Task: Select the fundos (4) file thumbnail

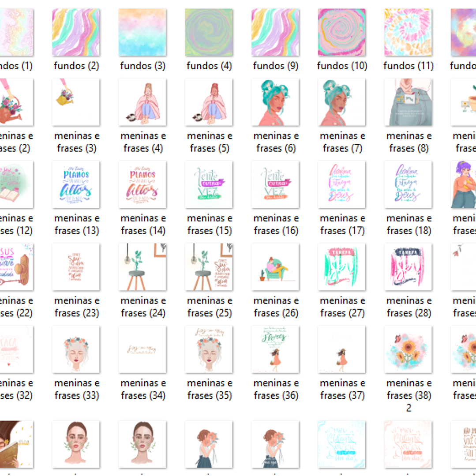Action: [209, 32]
